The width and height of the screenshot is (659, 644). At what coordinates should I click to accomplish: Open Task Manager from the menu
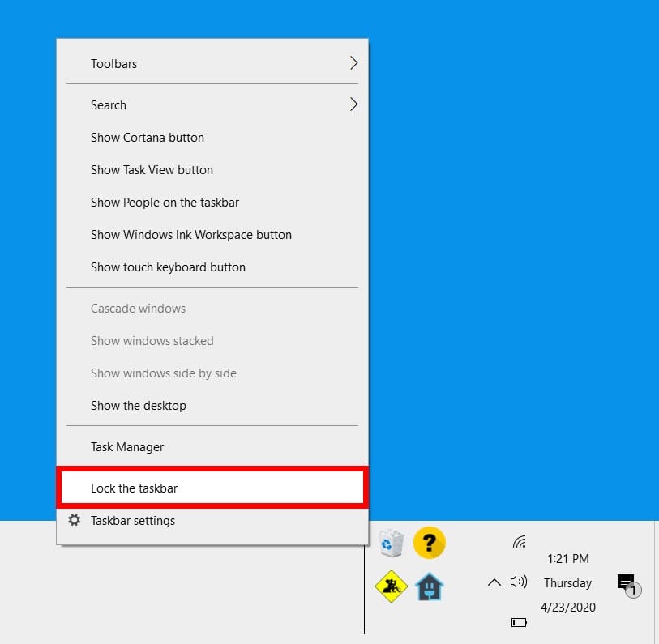coord(126,446)
